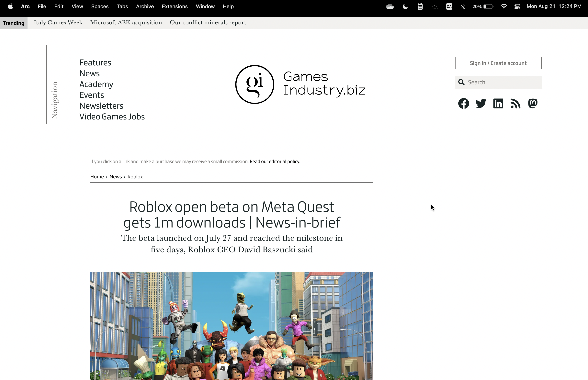Click the subheading about David Baszucki

tap(232, 244)
